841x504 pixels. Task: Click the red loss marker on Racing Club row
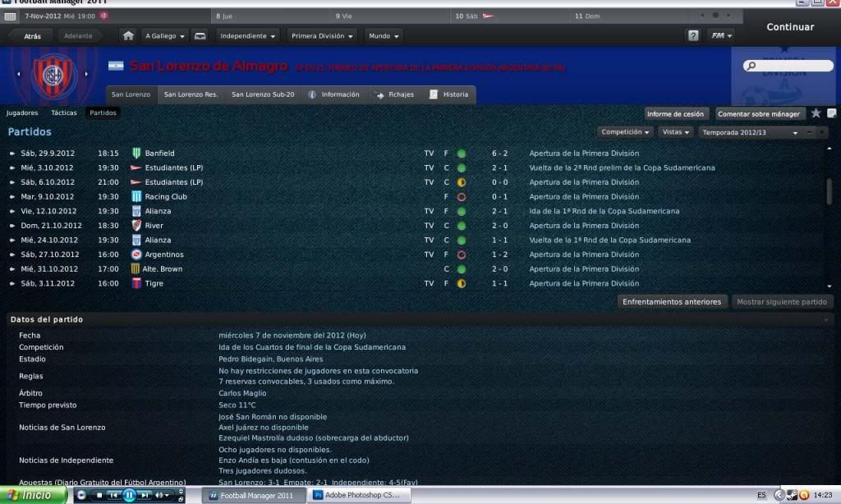click(x=462, y=197)
